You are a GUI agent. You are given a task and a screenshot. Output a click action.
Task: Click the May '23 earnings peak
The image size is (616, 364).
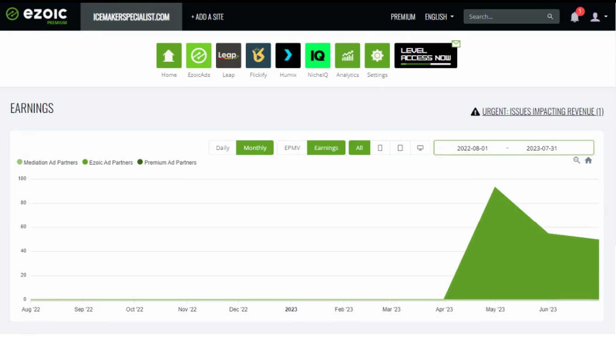(x=495, y=187)
